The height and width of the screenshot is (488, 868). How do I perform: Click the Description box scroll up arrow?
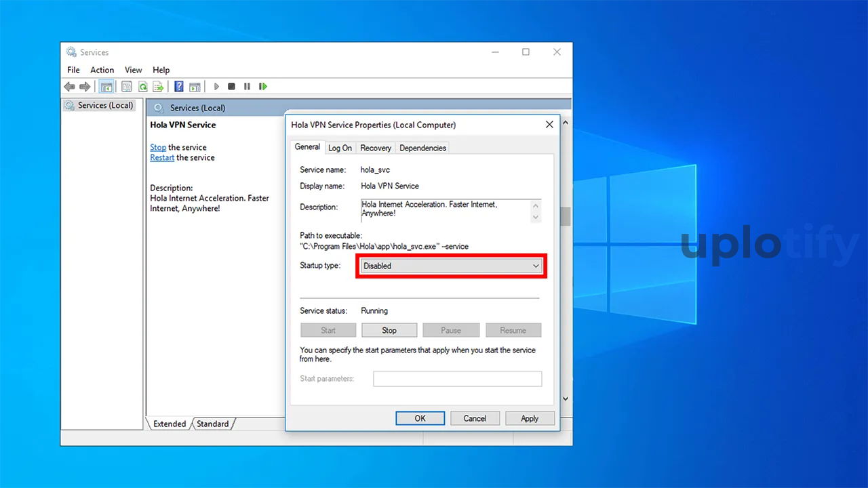[536, 205]
